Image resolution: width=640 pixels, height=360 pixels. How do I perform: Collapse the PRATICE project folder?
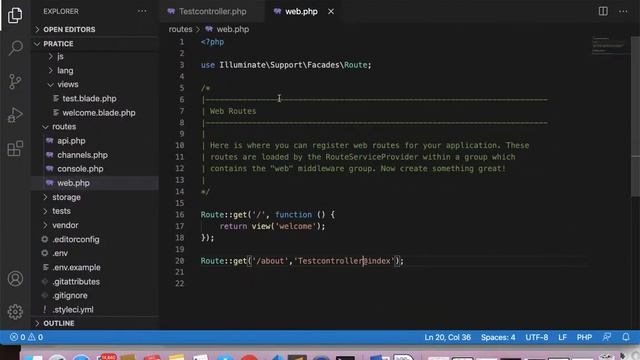coord(58,44)
